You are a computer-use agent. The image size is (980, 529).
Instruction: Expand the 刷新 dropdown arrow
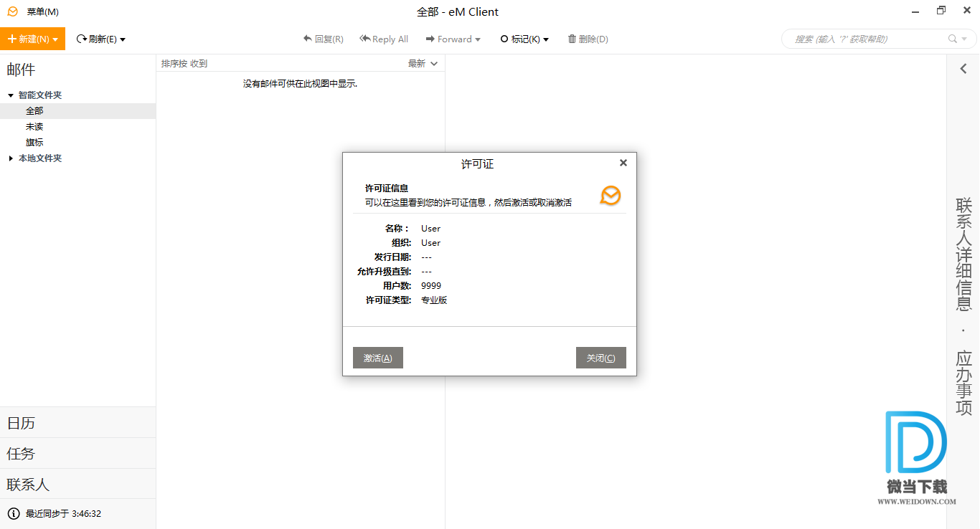tap(123, 39)
